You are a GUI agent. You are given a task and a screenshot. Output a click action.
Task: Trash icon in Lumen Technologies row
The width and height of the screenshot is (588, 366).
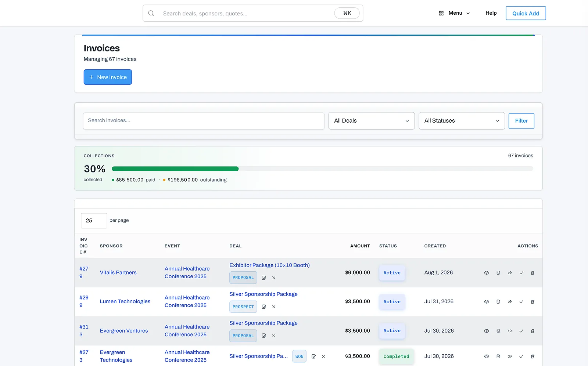tap(533, 302)
